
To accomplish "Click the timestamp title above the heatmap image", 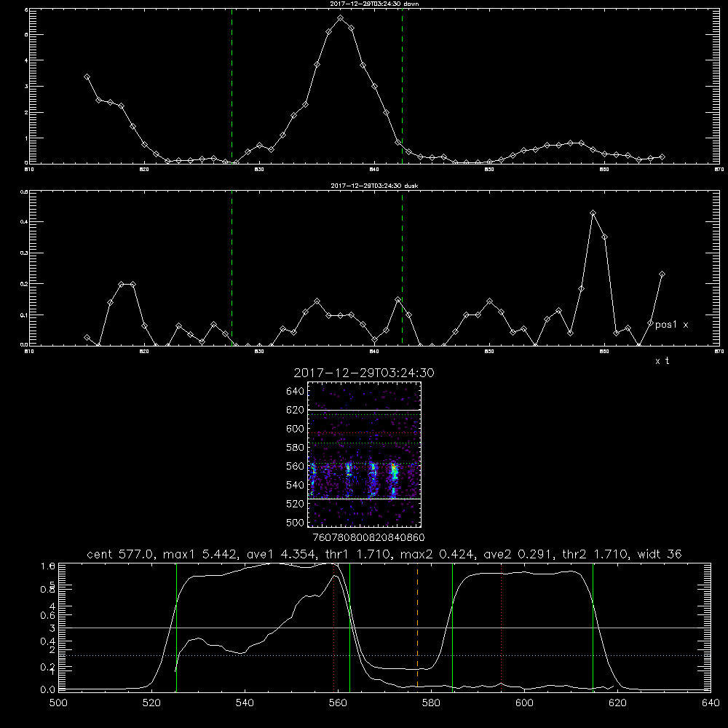I will point(364,373).
